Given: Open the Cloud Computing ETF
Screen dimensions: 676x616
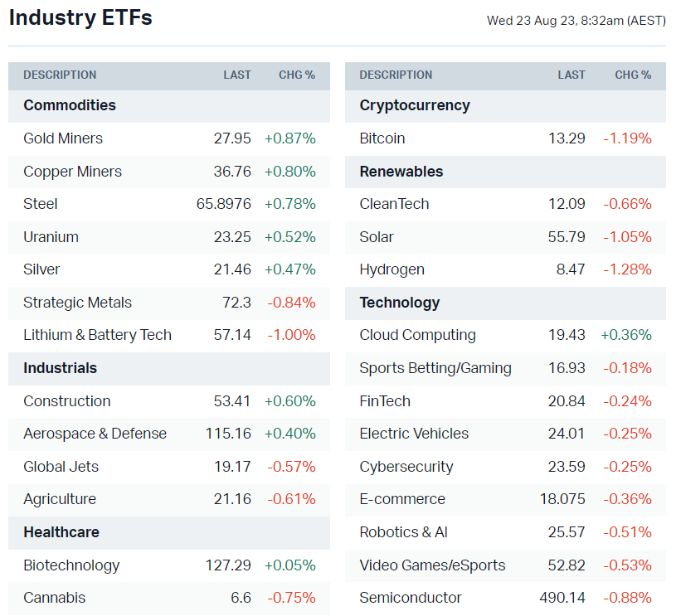Looking at the screenshot, I should tap(417, 335).
